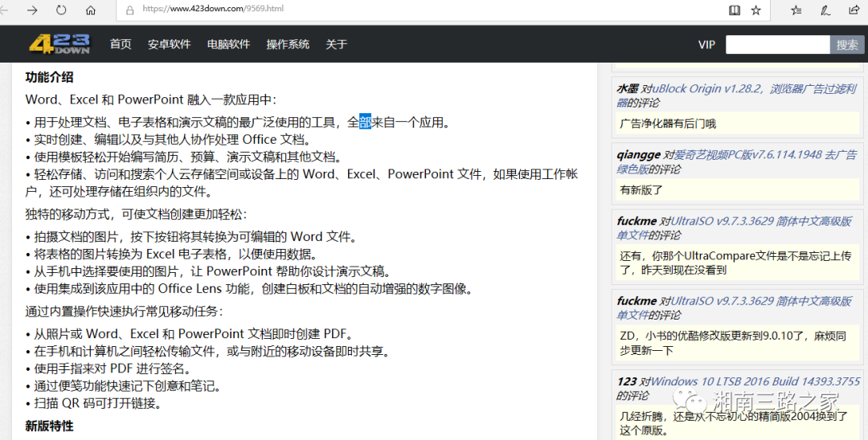Click the 423Down site logo
The width and height of the screenshot is (868, 440).
pyautogui.click(x=59, y=43)
